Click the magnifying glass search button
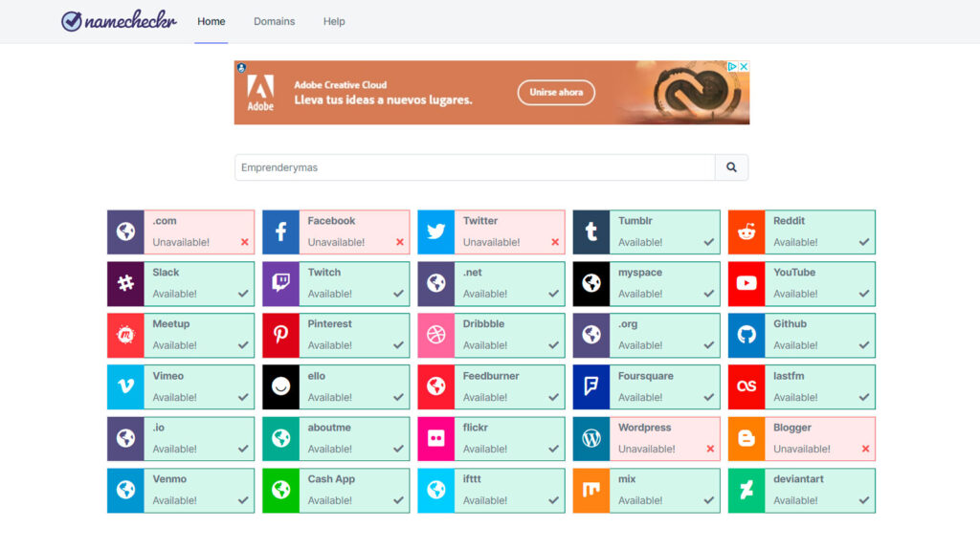Image resolution: width=980 pixels, height=551 pixels. click(x=731, y=167)
